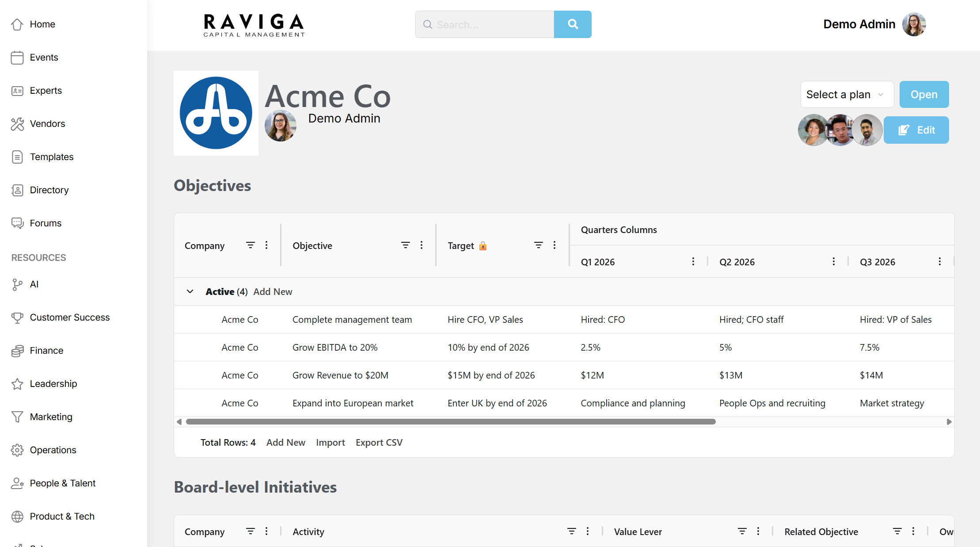The image size is (980, 547).
Task: Open Q3 2026 column options menu
Action: (x=940, y=261)
